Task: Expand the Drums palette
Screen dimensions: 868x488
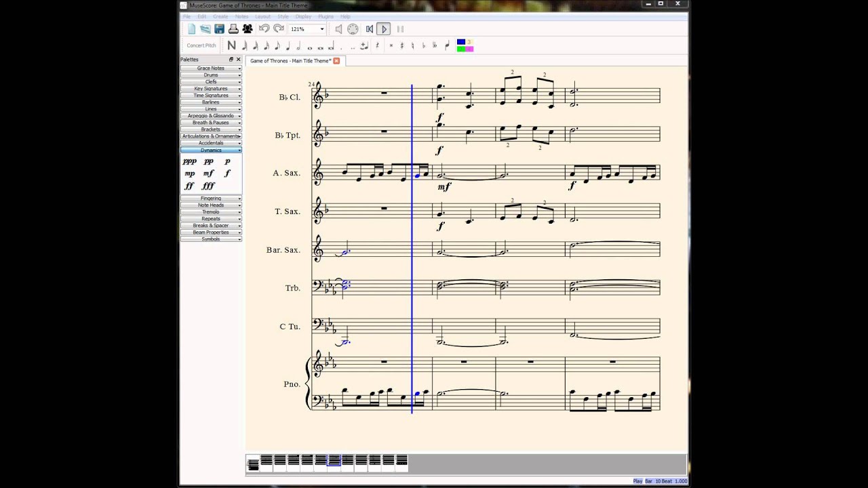Action: click(211, 75)
